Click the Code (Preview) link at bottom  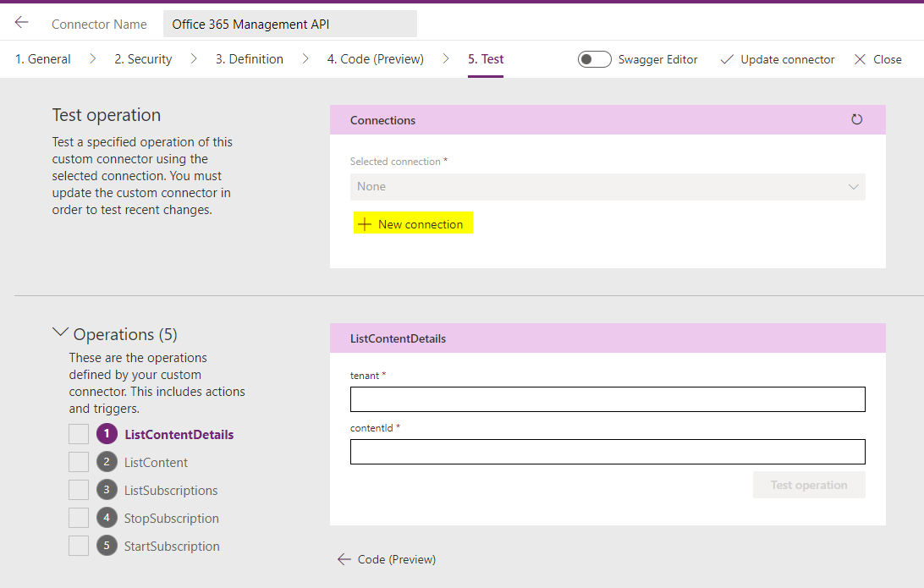(396, 559)
